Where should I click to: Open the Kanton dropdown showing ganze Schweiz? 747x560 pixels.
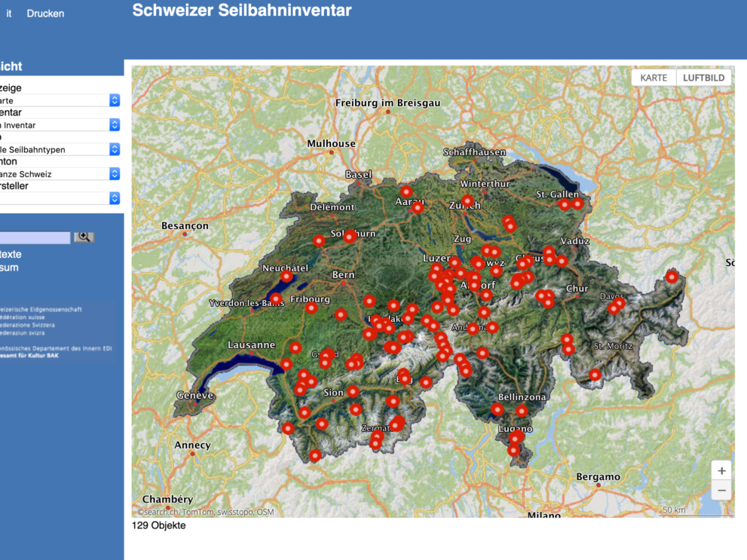point(60,174)
